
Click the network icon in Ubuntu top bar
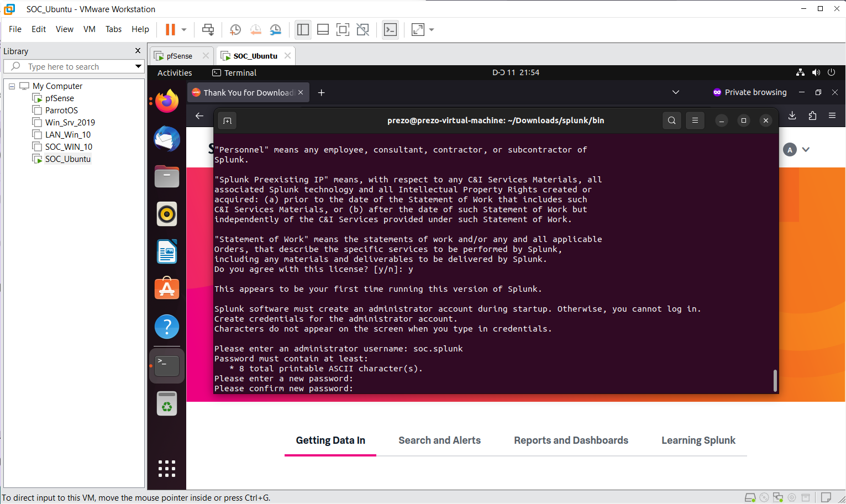(800, 72)
